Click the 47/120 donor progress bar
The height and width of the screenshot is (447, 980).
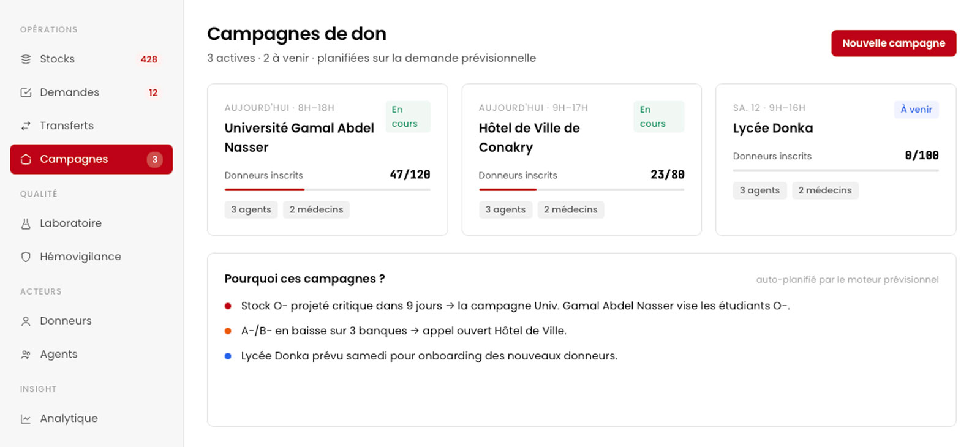point(328,190)
